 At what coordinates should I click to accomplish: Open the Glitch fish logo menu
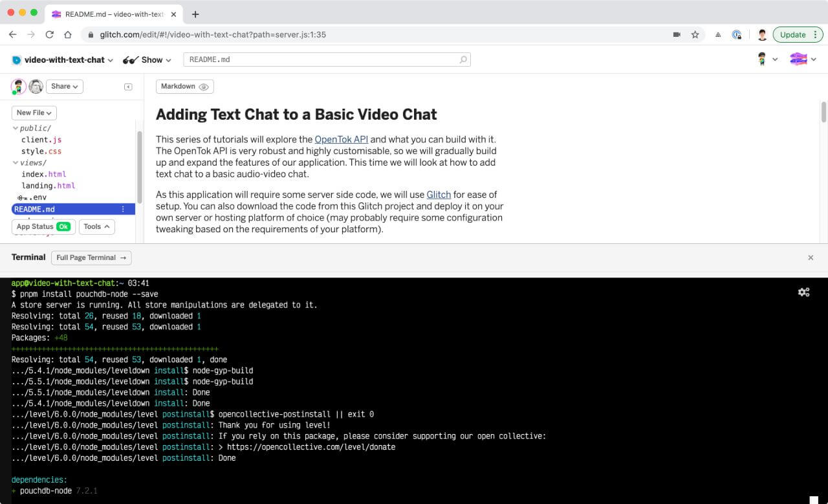[803, 60]
